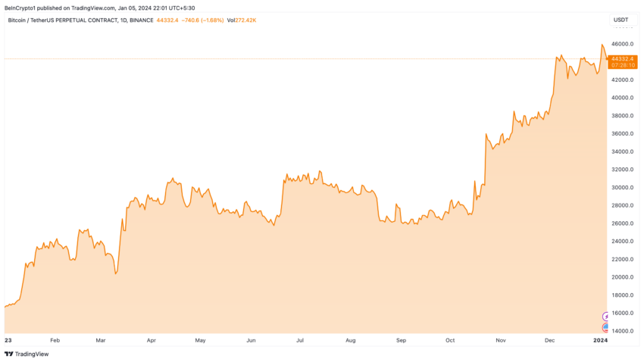Image resolution: width=644 pixels, height=362 pixels.
Task: Click the TradingView logo icon
Action: [x=8, y=354]
